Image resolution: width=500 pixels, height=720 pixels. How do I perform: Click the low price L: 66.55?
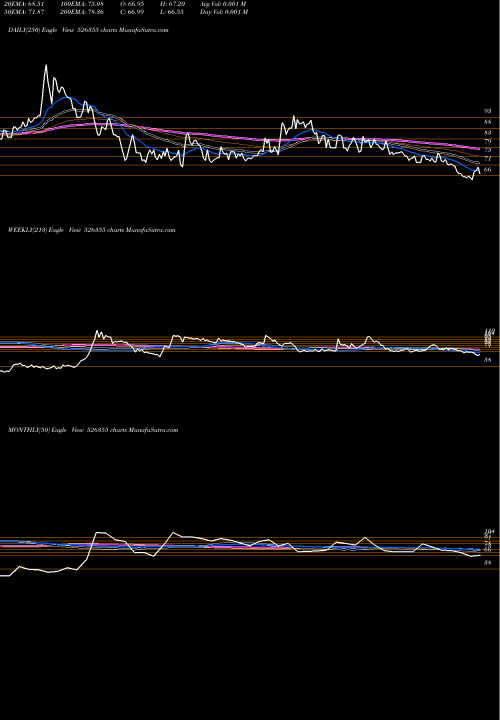pyautogui.click(x=171, y=12)
